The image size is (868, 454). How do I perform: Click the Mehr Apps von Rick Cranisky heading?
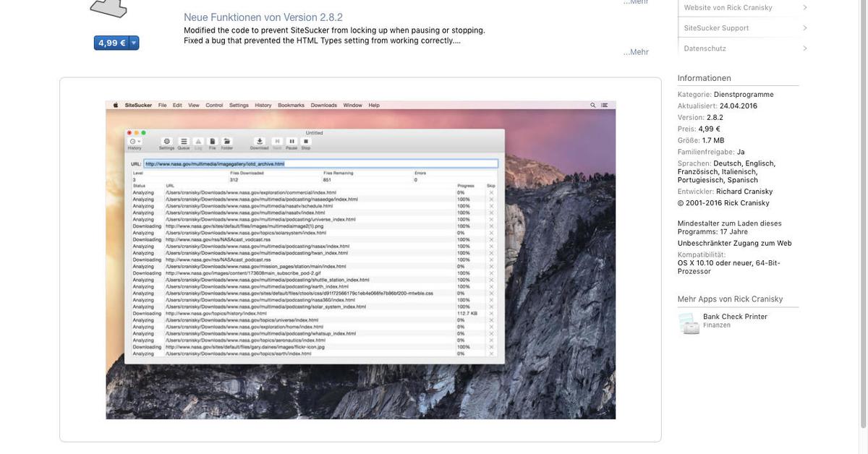[x=731, y=299]
